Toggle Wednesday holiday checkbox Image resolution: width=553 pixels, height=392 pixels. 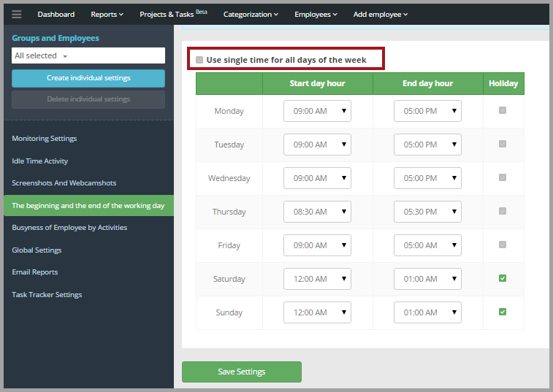[503, 177]
